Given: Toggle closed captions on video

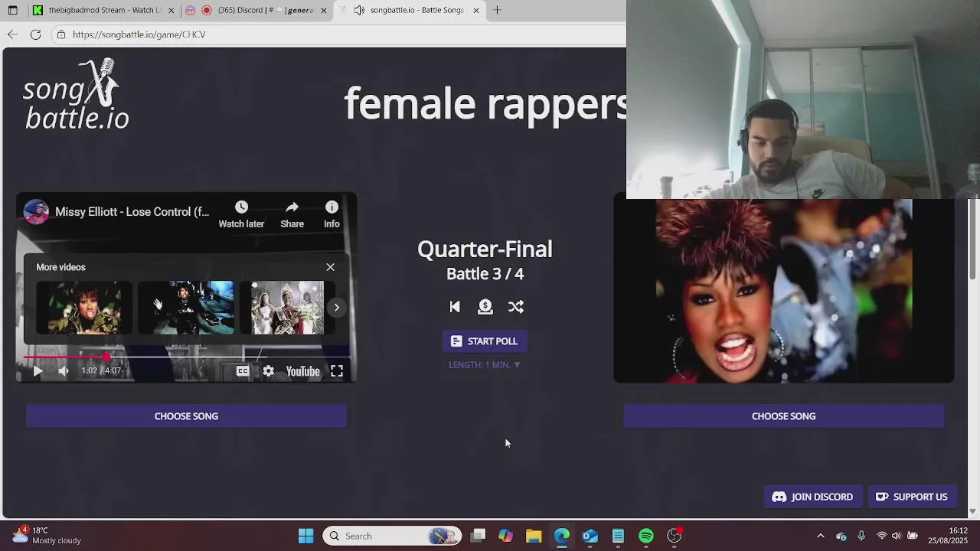Looking at the screenshot, I should pos(243,371).
